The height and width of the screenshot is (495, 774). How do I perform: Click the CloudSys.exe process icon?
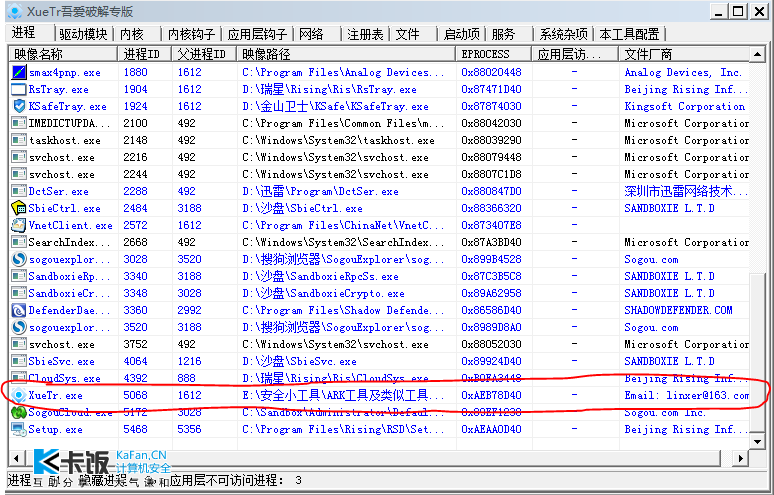[19, 379]
